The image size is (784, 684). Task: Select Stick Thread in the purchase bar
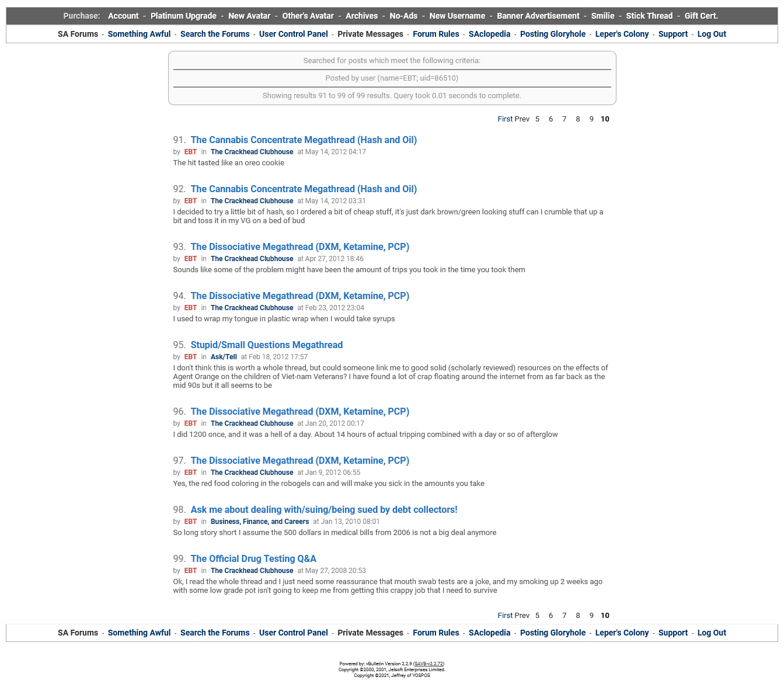[x=649, y=16]
